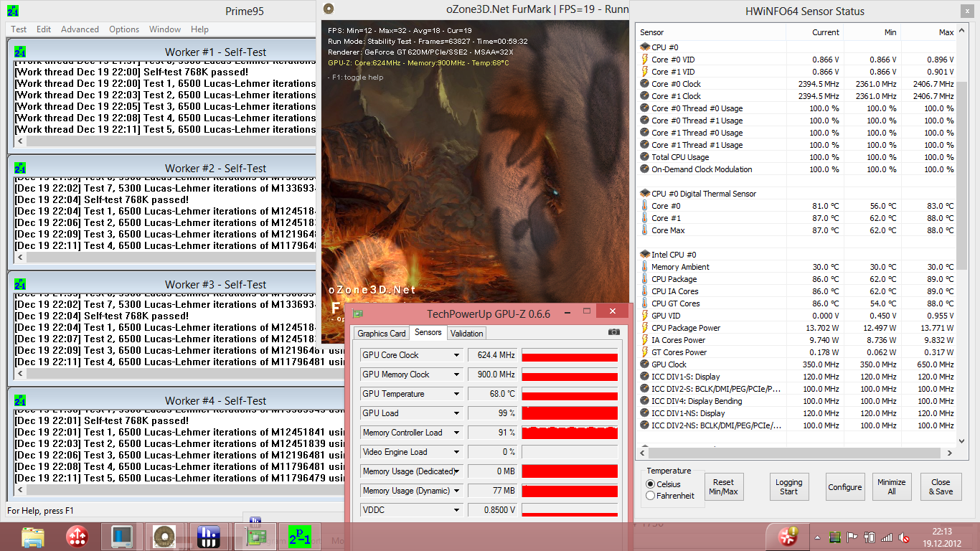Open File Explorer from the taskbar
Image resolution: width=980 pixels, height=551 pixels.
[x=33, y=537]
